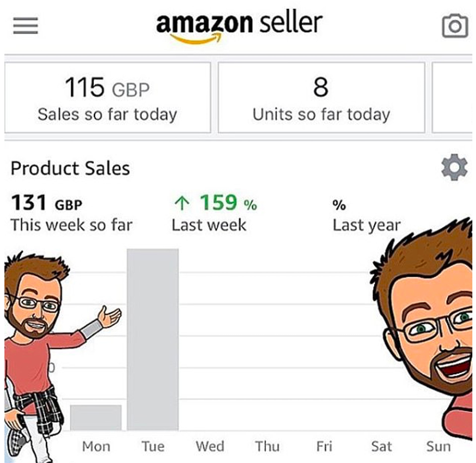Tap the Sat label on chart axis
Image resolution: width=476 pixels, height=463 pixels.
click(x=381, y=446)
